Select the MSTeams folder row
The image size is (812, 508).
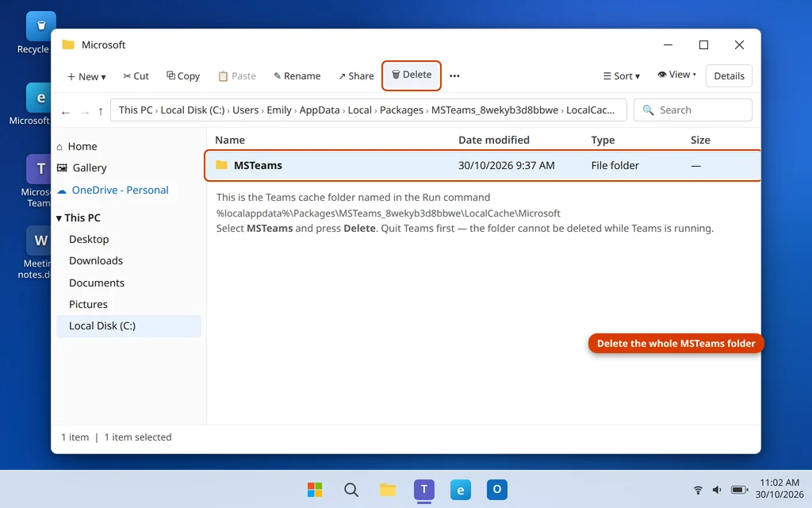[483, 165]
